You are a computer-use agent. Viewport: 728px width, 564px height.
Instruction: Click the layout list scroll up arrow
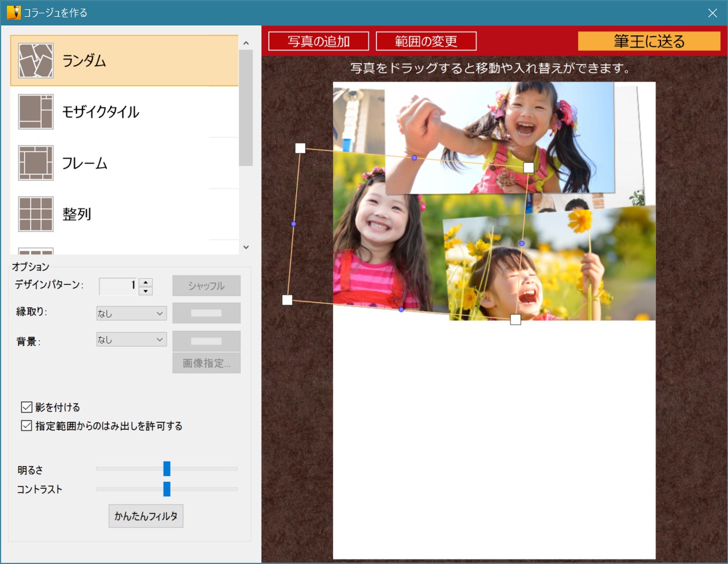246,43
